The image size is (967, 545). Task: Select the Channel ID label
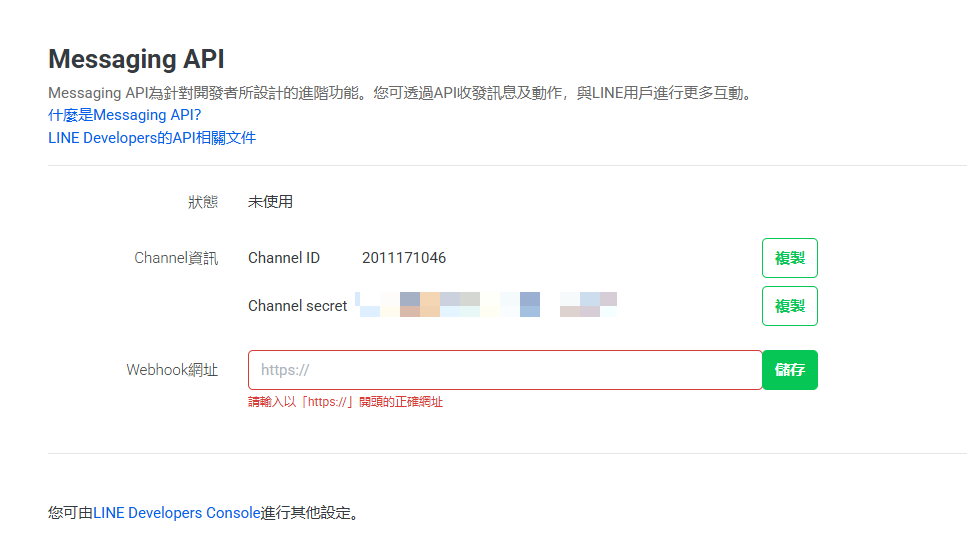point(284,258)
